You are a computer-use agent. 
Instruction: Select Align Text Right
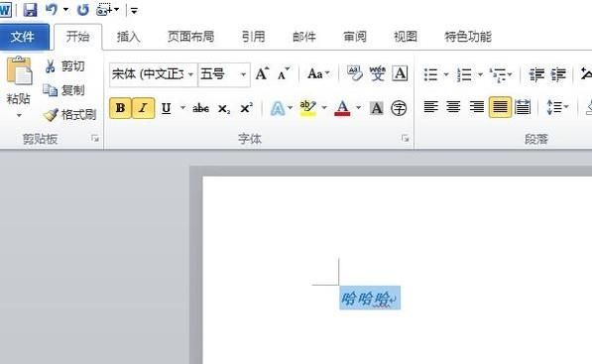click(x=476, y=107)
